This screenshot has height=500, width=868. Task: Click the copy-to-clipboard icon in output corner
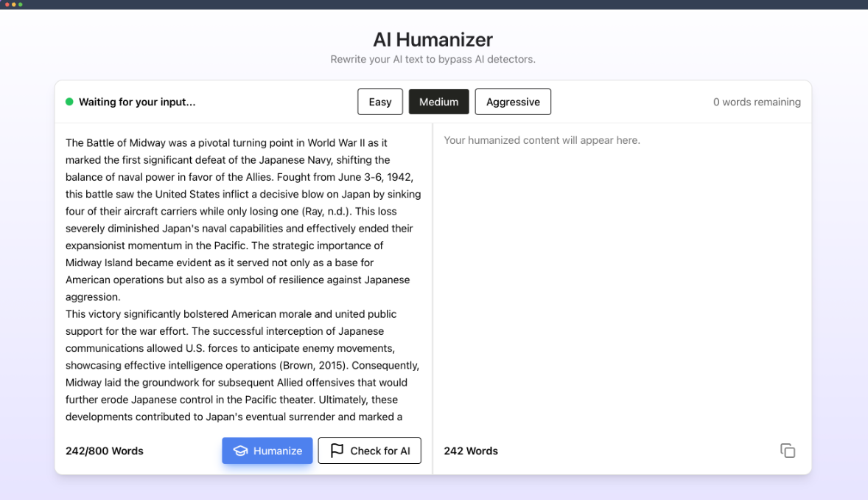tap(788, 450)
